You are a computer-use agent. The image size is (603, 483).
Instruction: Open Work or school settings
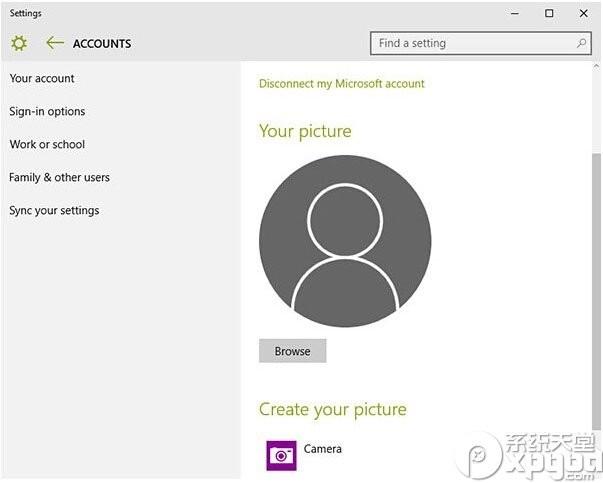click(47, 145)
